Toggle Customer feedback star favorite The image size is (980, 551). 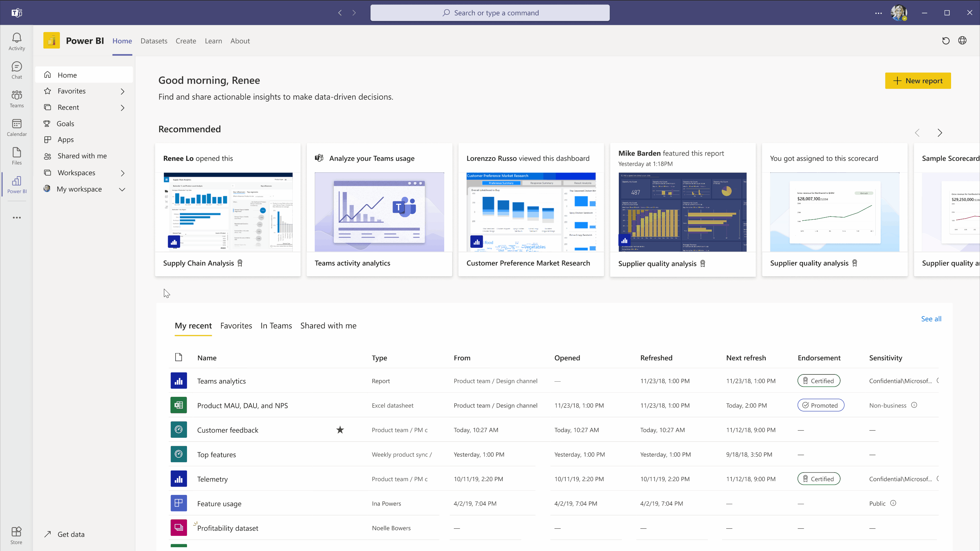tap(340, 430)
